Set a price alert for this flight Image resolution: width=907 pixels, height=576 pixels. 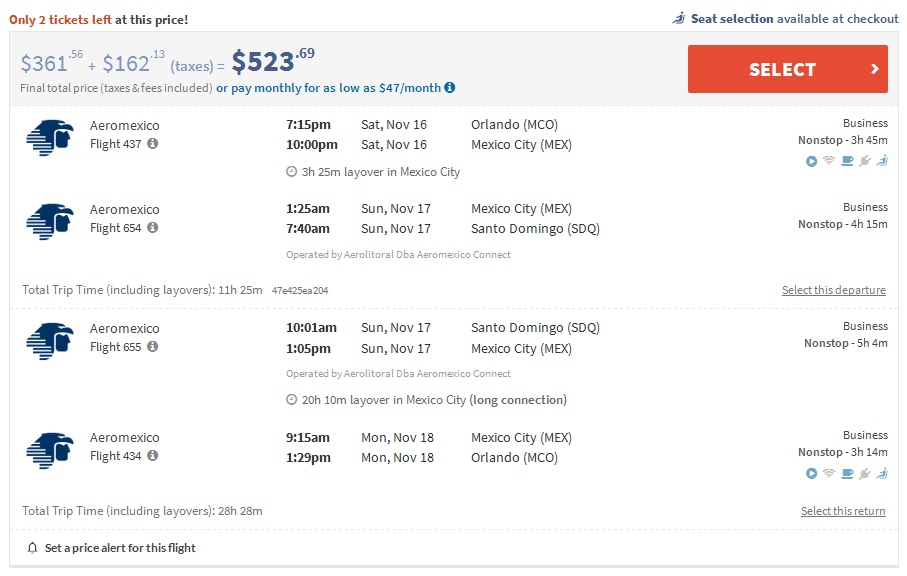click(x=120, y=547)
